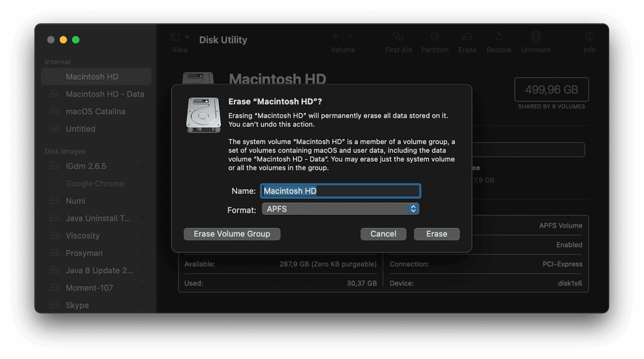Screen dimensions: 644x359
Task: Click the Erase toolbar icon
Action: click(x=467, y=37)
